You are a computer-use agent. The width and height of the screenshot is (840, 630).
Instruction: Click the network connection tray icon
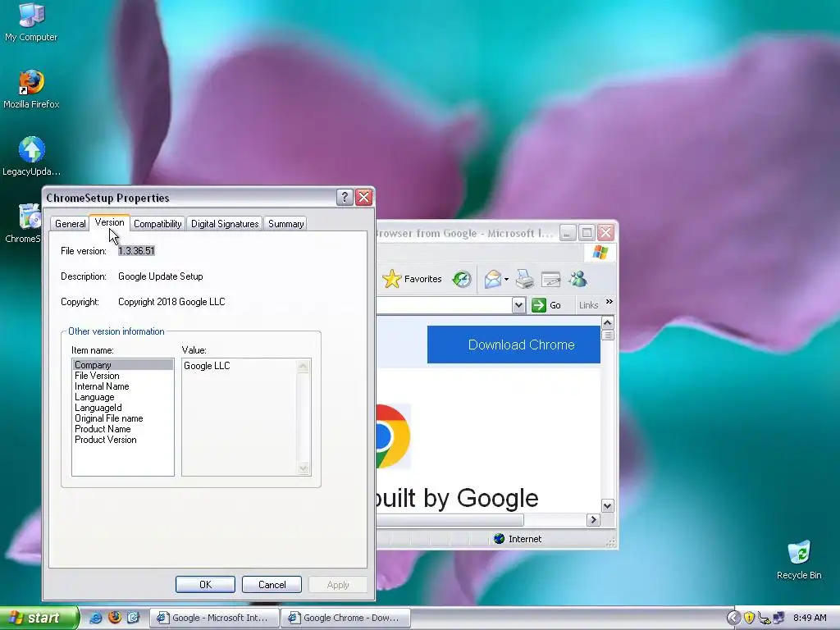click(x=778, y=618)
